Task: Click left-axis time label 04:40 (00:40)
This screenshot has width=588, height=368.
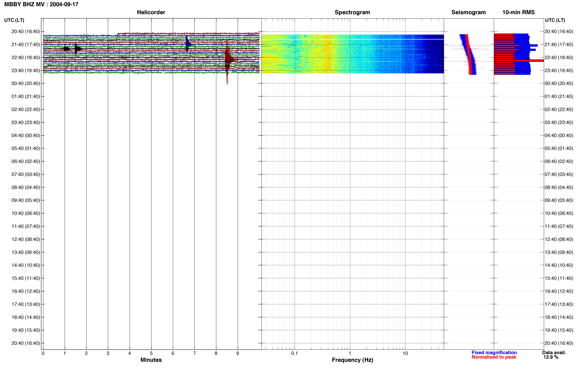Action: point(26,135)
